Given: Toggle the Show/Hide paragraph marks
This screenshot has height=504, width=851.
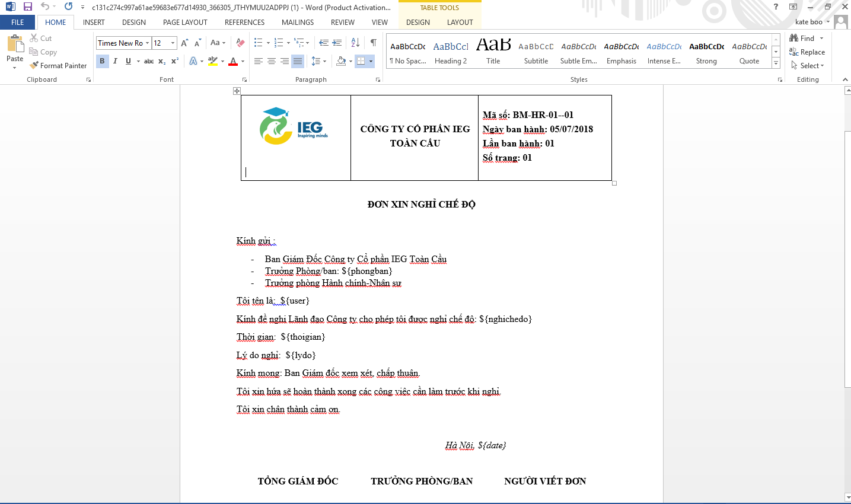Looking at the screenshot, I should pyautogui.click(x=372, y=43).
